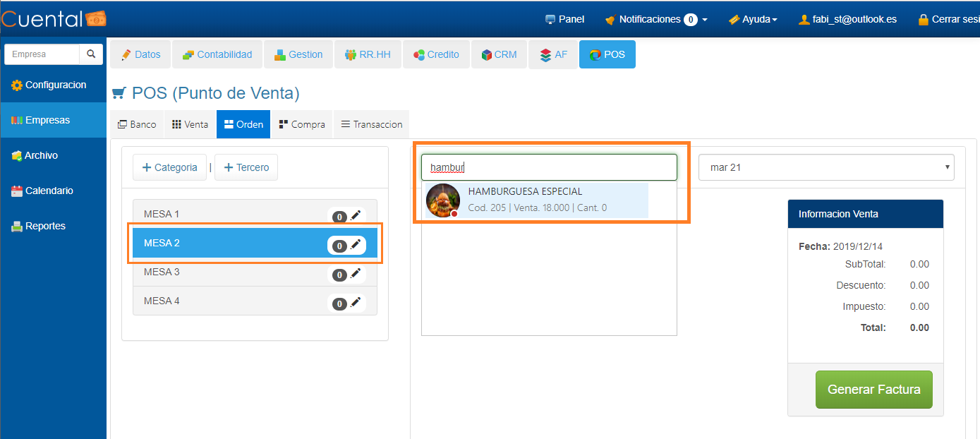Click the product search field containing 'hambur'

(549, 167)
